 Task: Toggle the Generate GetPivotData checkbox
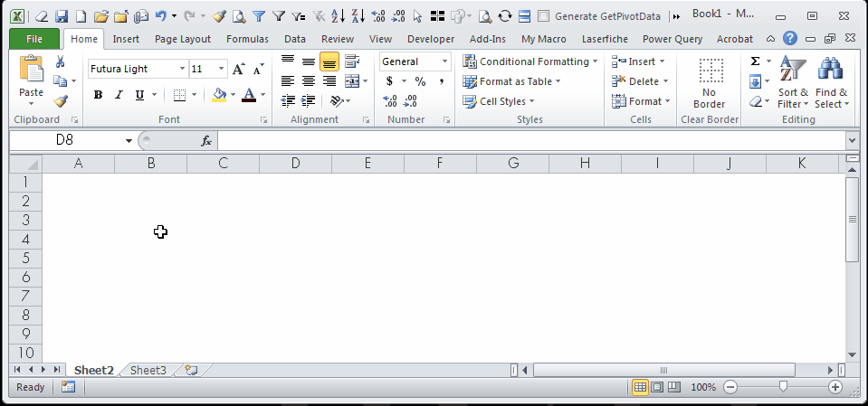[544, 16]
